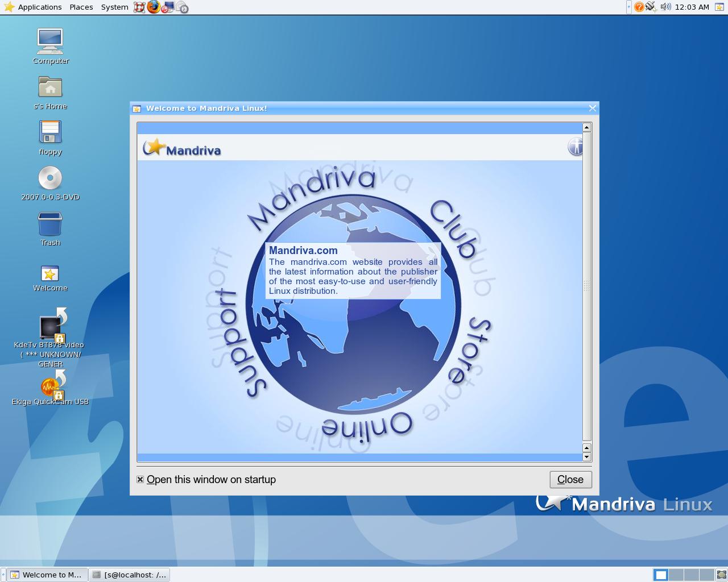Click the scrollbar up arrow in welcome window

[587, 128]
